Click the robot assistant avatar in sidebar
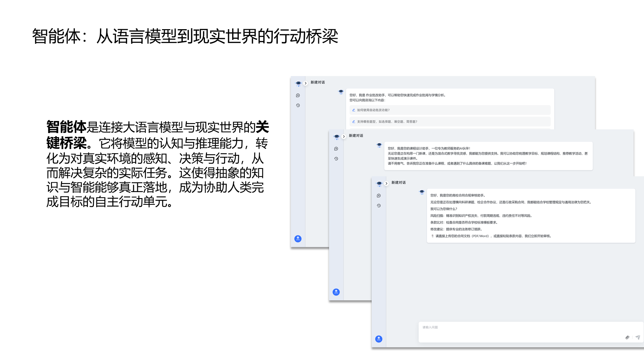Screen dimensions: 644x362 pos(378,183)
